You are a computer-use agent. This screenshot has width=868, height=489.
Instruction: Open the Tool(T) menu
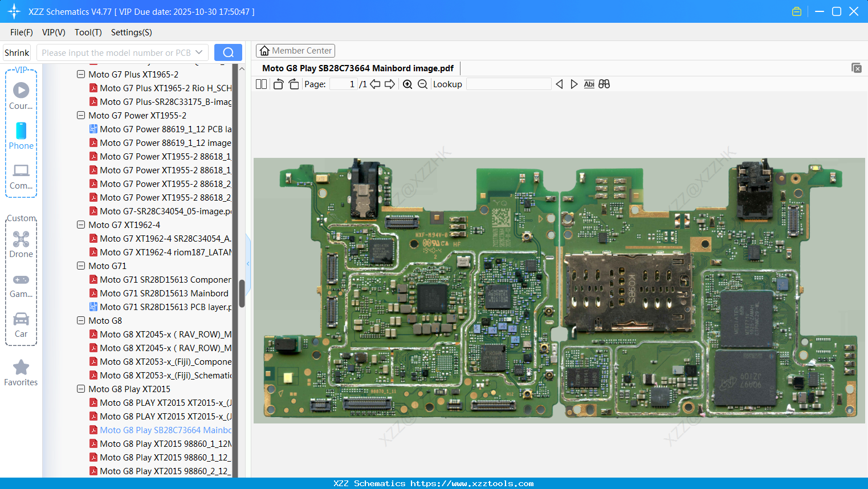pyautogui.click(x=88, y=32)
